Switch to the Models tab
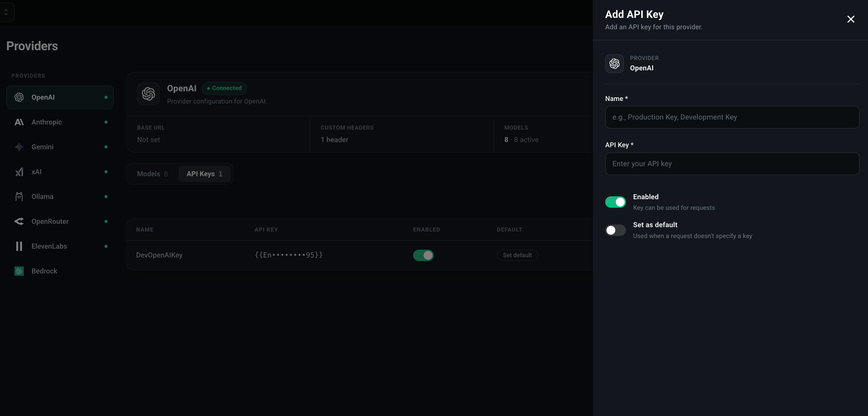The height and width of the screenshot is (416, 868). [152, 174]
